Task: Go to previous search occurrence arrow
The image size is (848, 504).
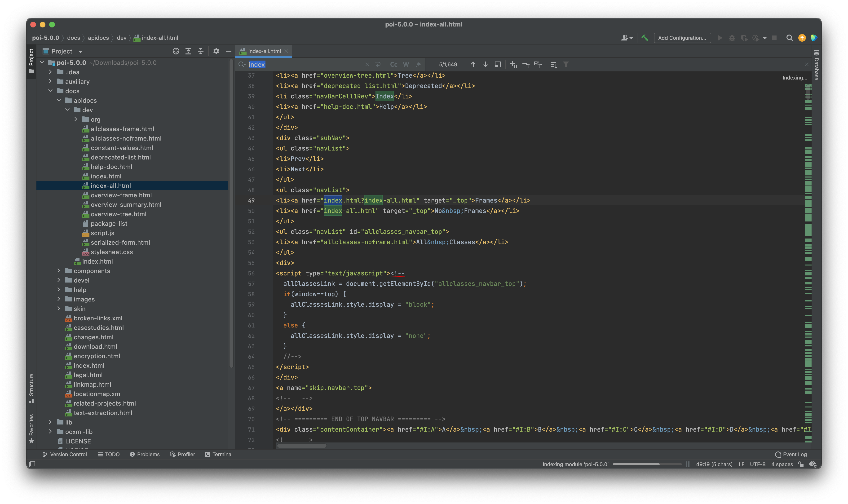Action: coord(473,65)
